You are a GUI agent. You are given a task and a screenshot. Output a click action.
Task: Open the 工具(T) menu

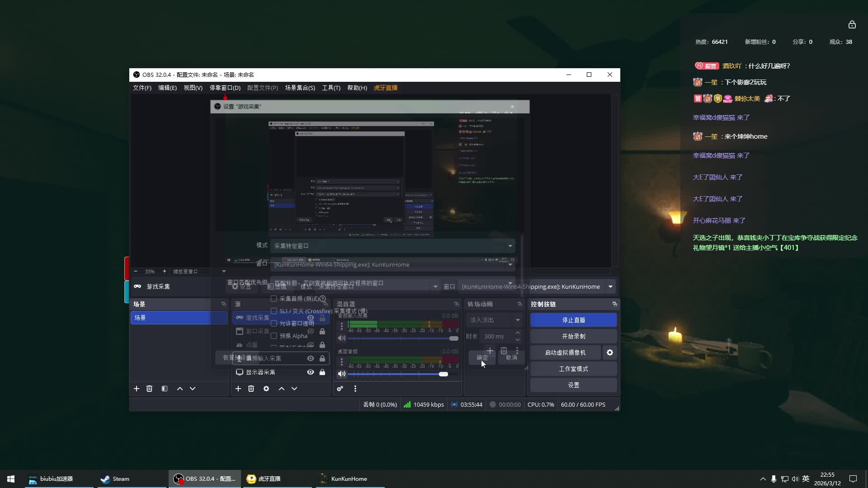click(x=331, y=88)
